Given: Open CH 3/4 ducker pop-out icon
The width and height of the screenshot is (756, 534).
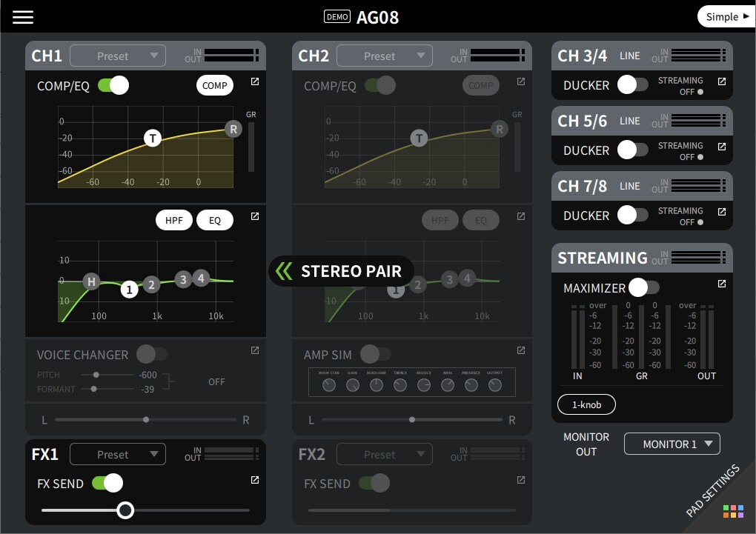Looking at the screenshot, I should pyautogui.click(x=722, y=81).
